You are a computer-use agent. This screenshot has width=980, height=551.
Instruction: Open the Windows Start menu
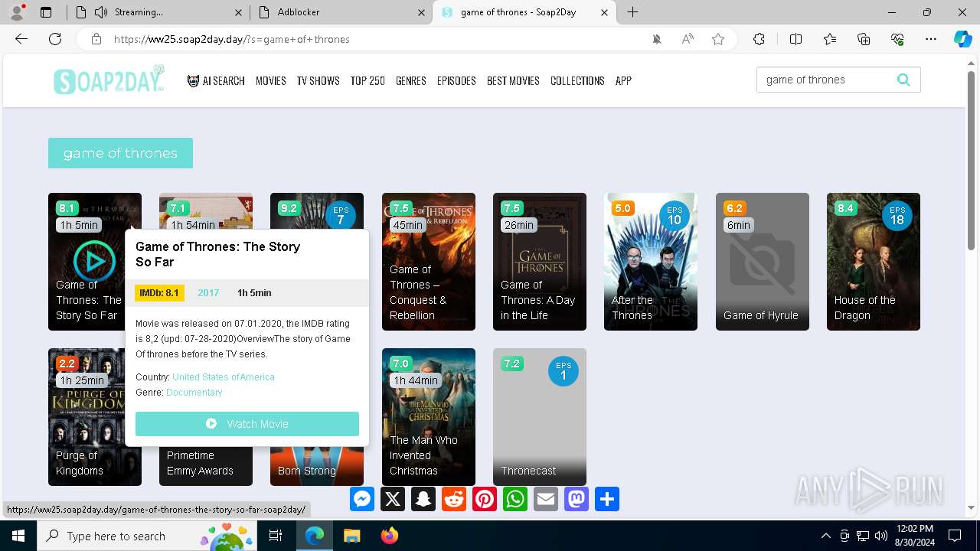(18, 536)
